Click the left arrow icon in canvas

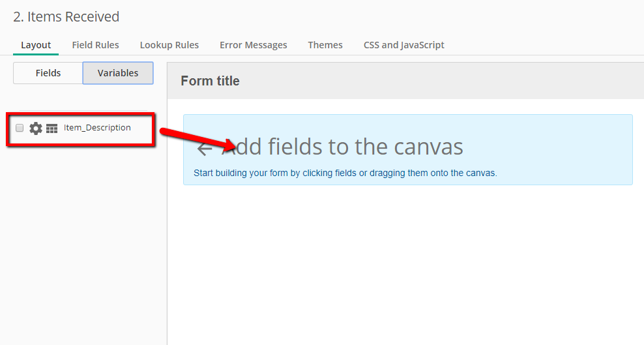(205, 148)
